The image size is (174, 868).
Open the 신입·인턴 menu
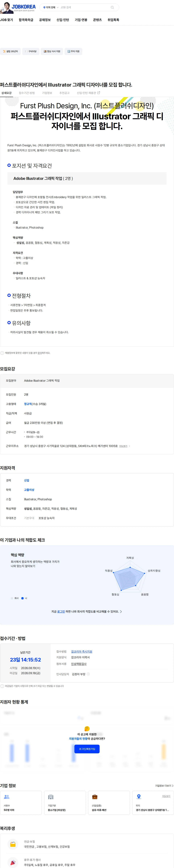tap(63, 20)
